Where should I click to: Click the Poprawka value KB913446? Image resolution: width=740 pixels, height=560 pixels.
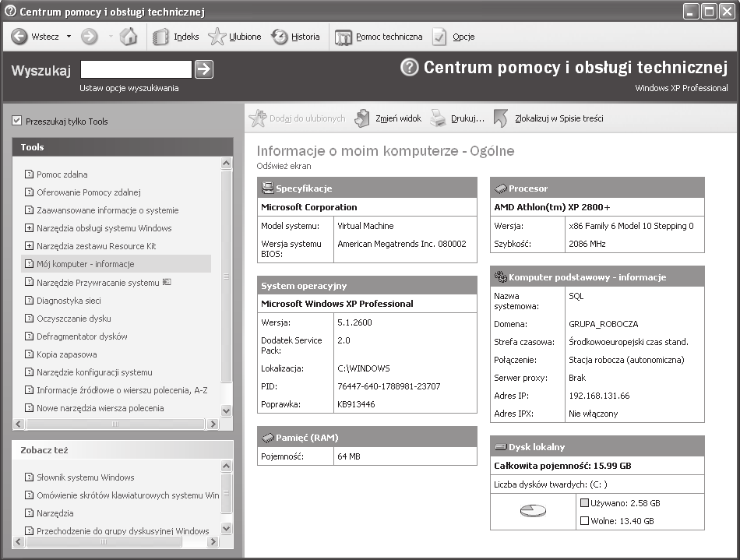pos(356,404)
